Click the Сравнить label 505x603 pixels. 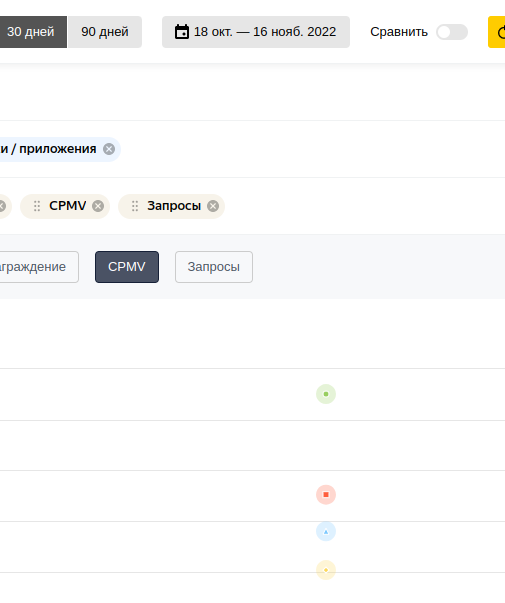(399, 32)
